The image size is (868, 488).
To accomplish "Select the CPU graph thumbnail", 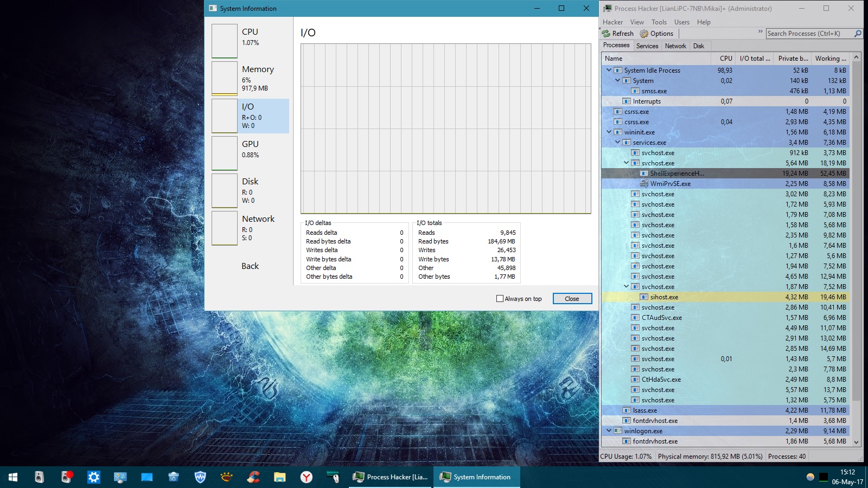I will pyautogui.click(x=225, y=41).
